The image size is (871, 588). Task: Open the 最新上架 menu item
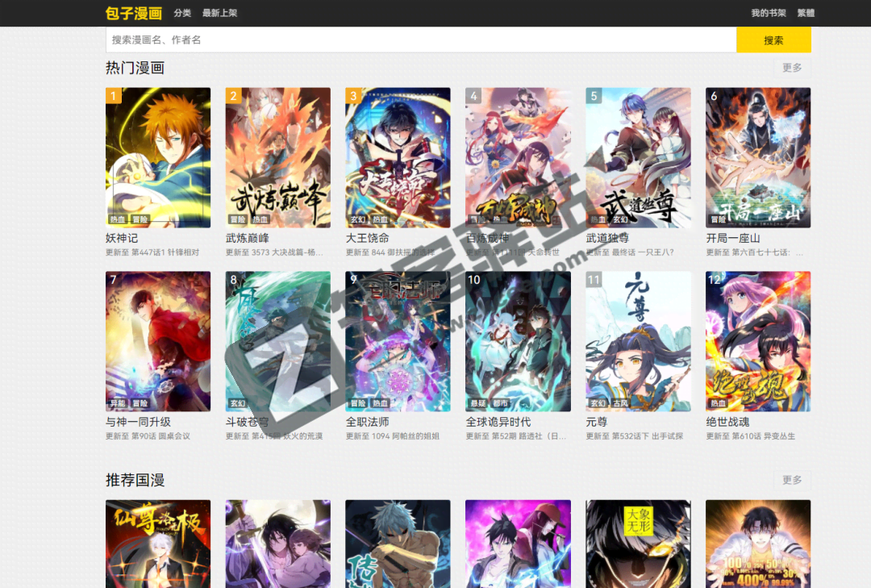tap(219, 13)
